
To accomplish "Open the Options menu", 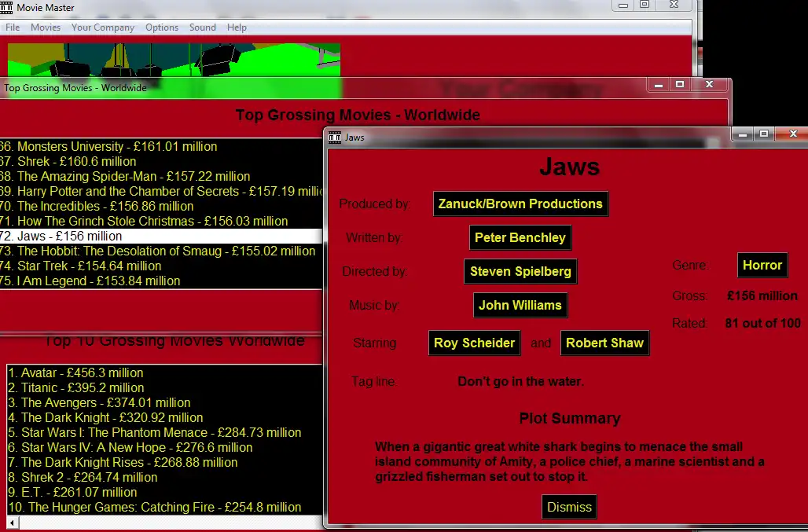I will 161,28.
